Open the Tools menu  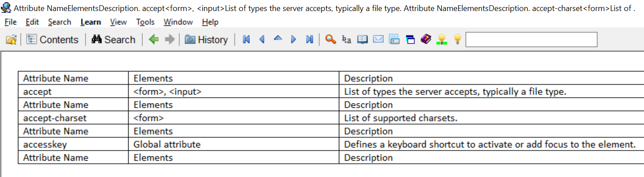pos(145,22)
